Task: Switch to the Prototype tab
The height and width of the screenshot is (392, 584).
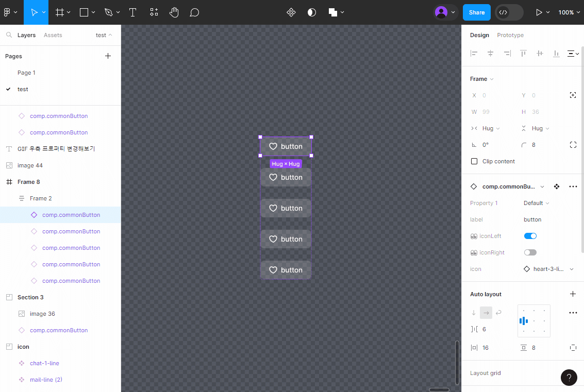Action: coord(510,35)
